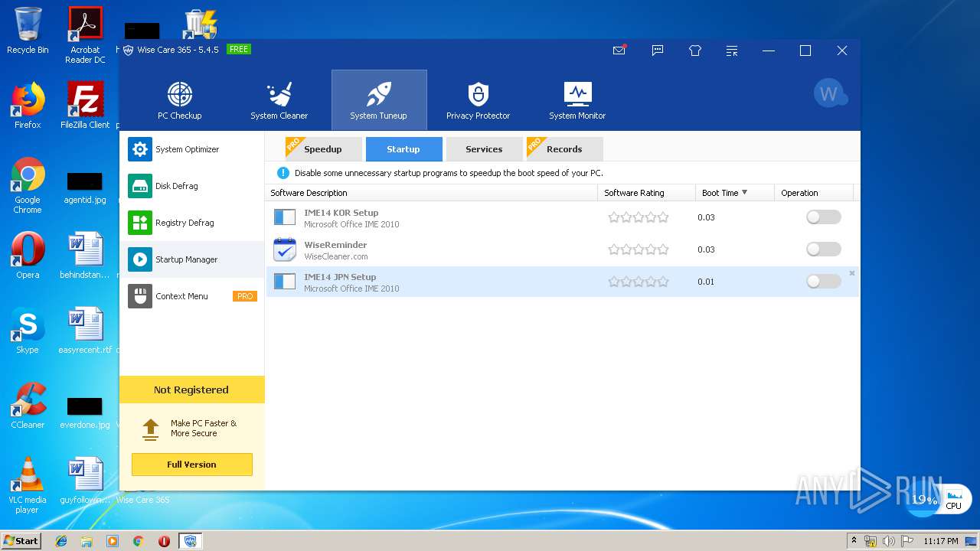Click the blue info icon near tip text

283,173
